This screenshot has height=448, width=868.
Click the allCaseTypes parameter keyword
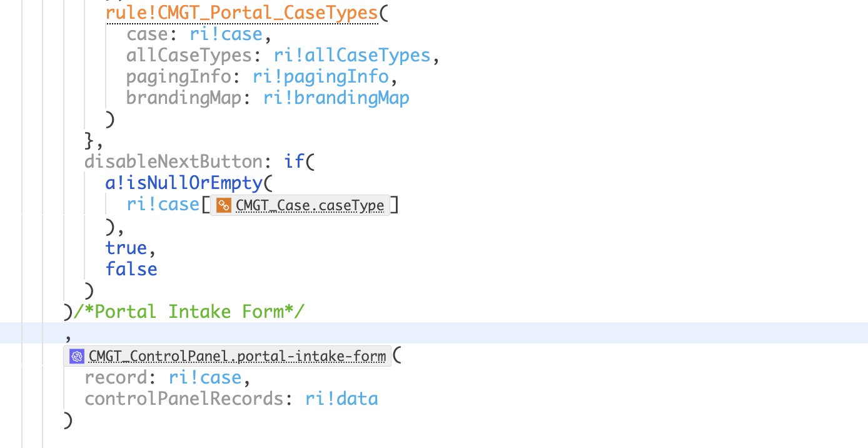(x=189, y=55)
